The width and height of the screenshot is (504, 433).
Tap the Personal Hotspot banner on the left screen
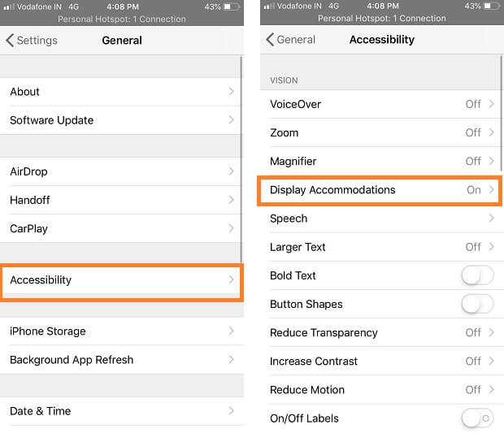[x=122, y=19]
